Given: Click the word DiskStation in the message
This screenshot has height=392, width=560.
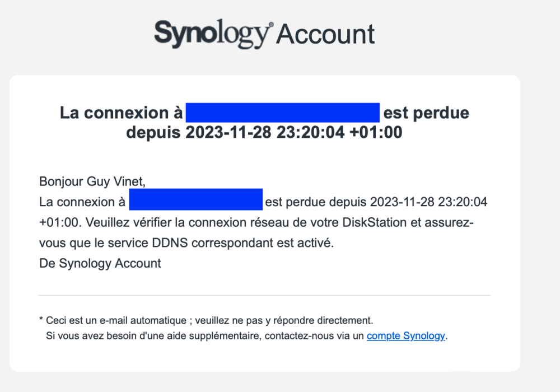Looking at the screenshot, I should [374, 222].
